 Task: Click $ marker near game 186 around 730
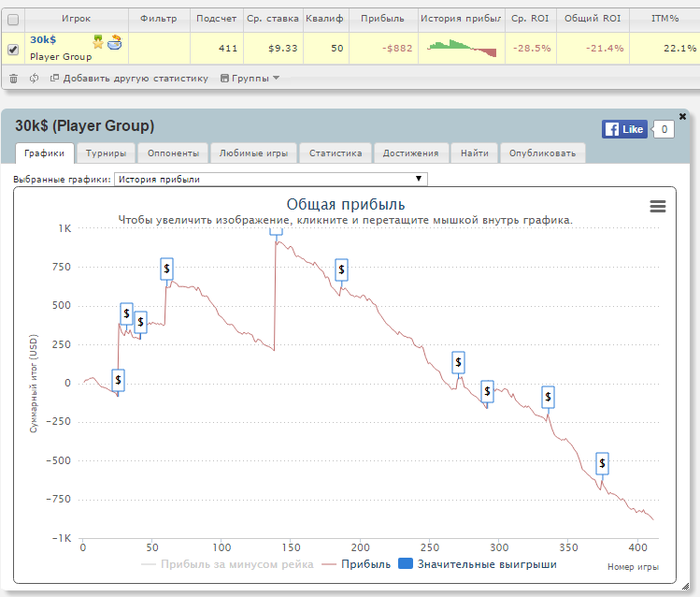[x=342, y=269]
